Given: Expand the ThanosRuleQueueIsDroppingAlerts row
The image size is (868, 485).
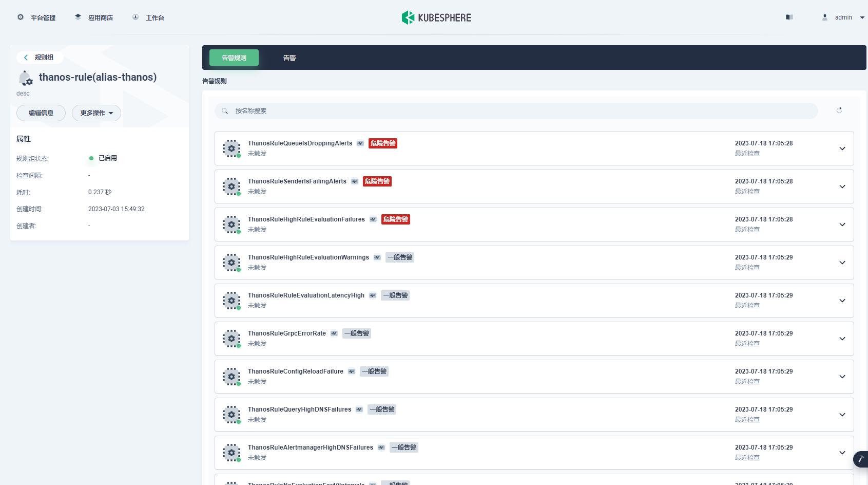Looking at the screenshot, I should (842, 148).
